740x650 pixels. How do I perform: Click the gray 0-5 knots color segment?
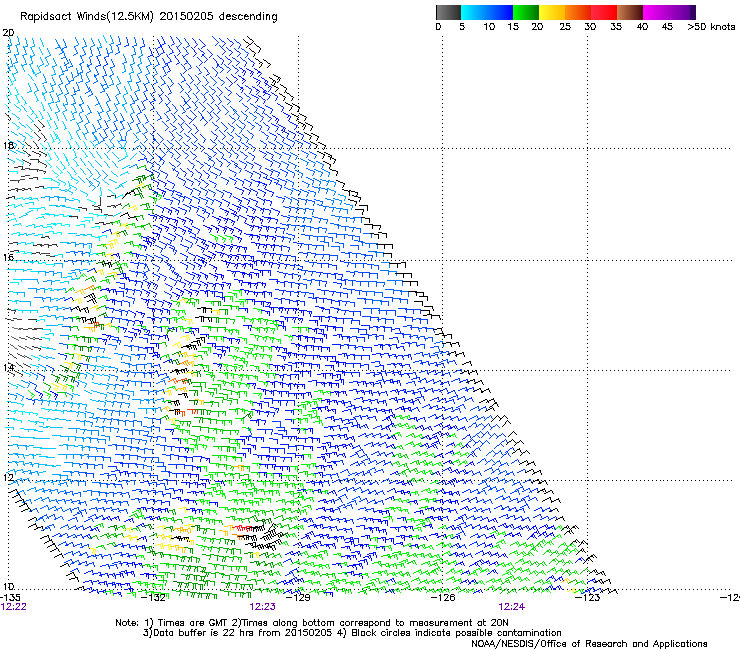448,12
